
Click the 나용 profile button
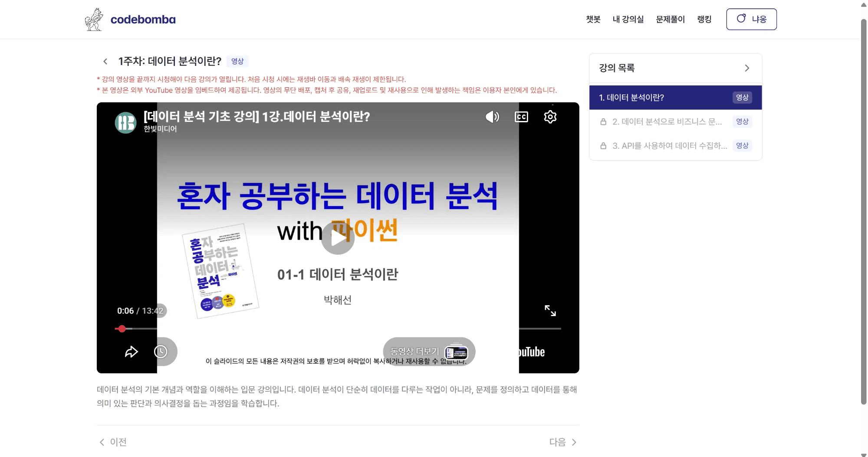point(751,19)
